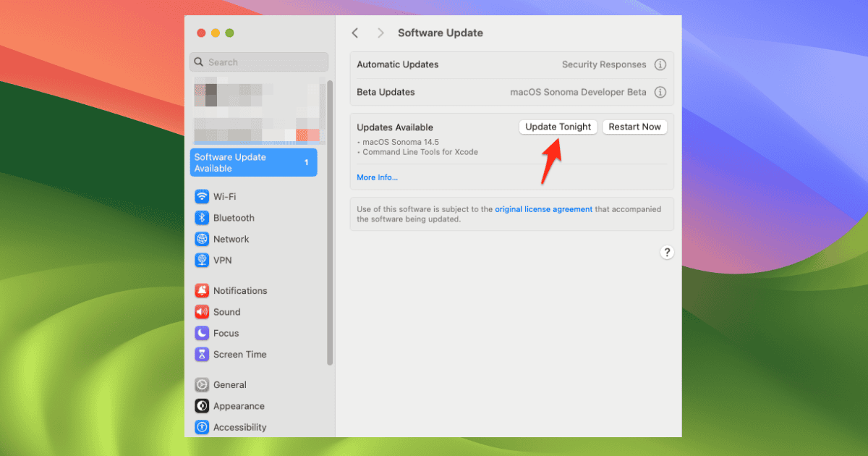Open the Sound speaker icon
Viewport: 868px width, 456px height.
coord(202,312)
